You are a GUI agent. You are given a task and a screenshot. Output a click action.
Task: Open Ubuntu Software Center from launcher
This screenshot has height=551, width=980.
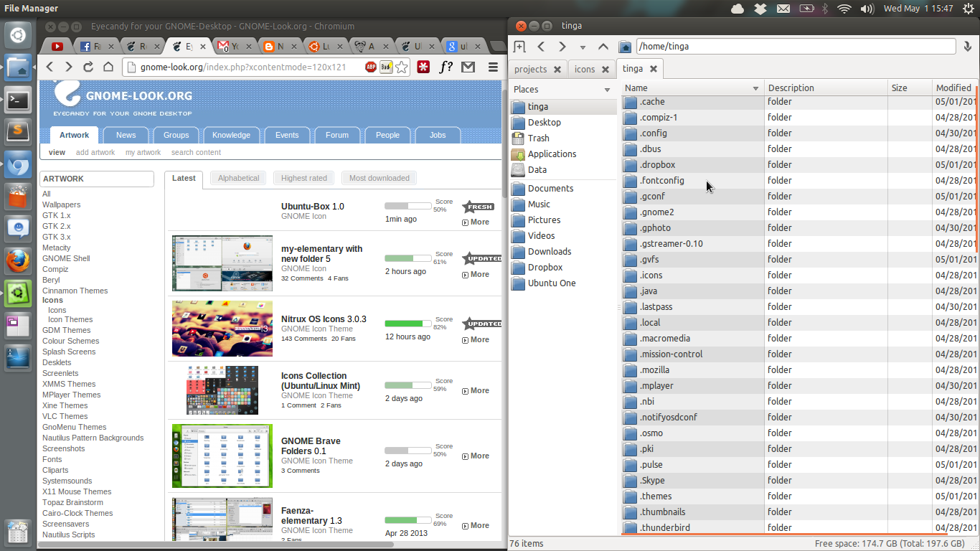click(x=19, y=197)
